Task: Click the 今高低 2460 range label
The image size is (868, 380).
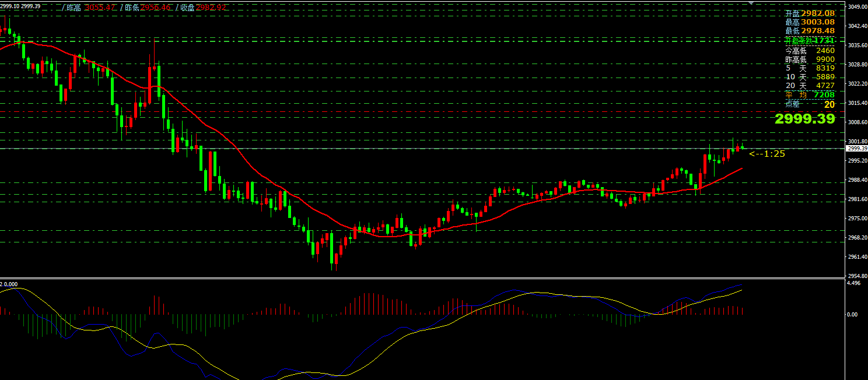Action: (x=810, y=51)
